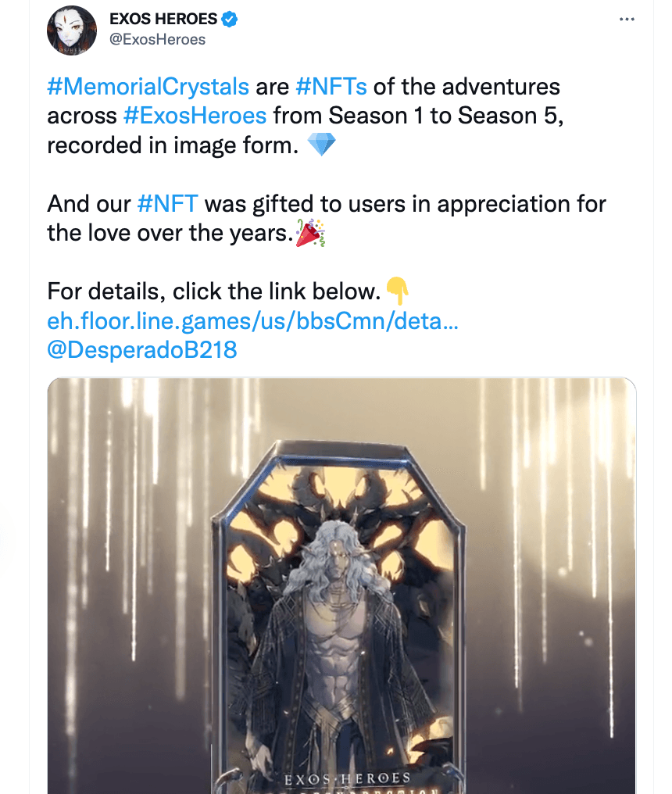Click the blue verified badge
This screenshot has width=672, height=794.
[x=230, y=20]
